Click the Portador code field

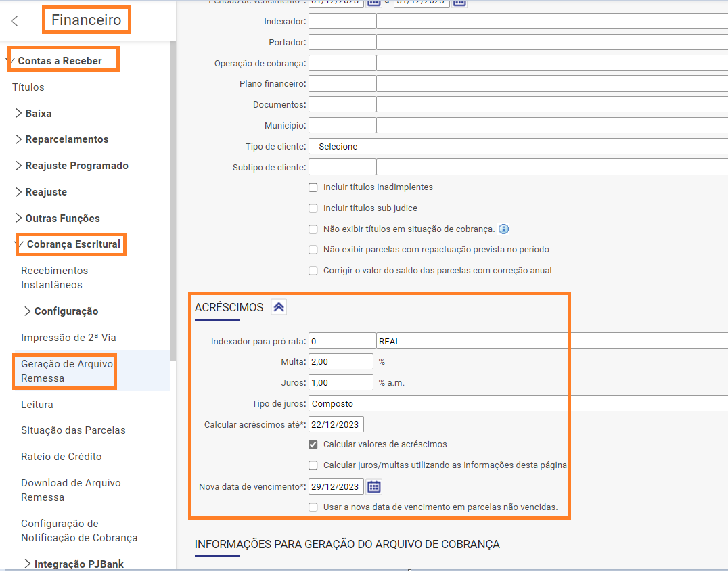pyautogui.click(x=342, y=42)
